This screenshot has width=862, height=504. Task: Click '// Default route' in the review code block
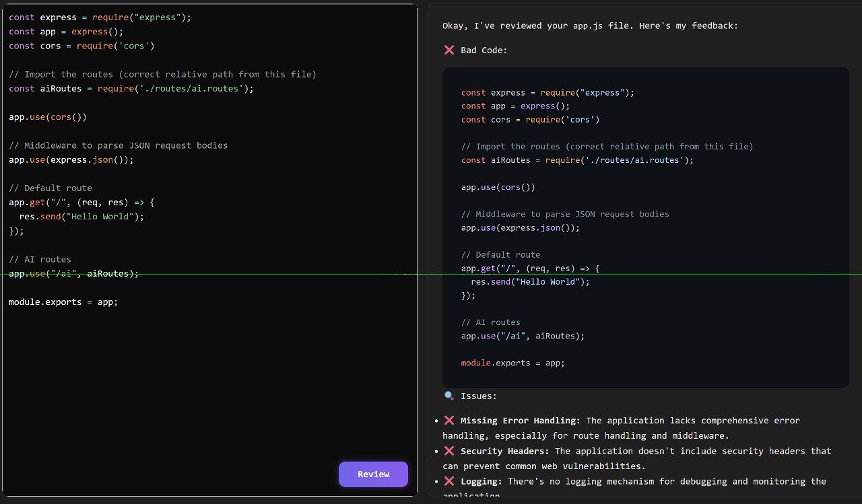(x=501, y=254)
